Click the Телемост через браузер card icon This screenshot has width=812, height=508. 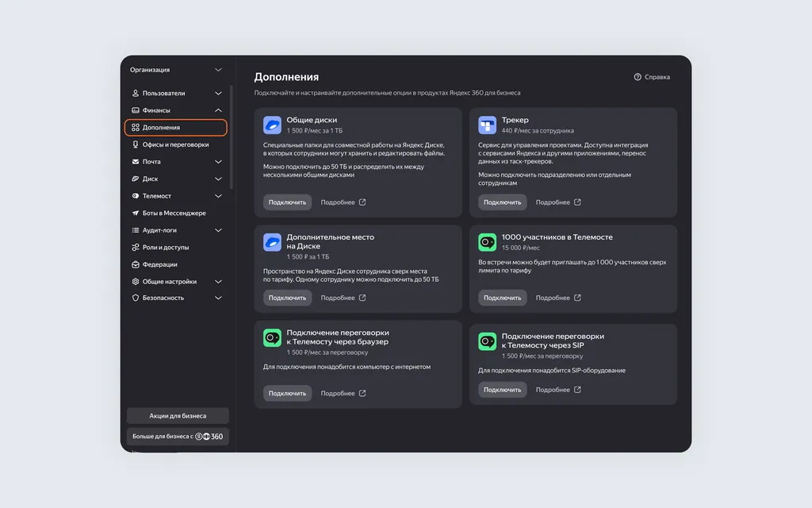coord(272,337)
